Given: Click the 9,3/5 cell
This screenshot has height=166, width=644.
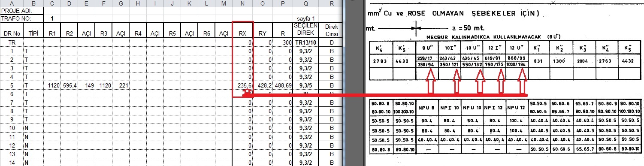Looking at the screenshot, I should (x=305, y=86).
